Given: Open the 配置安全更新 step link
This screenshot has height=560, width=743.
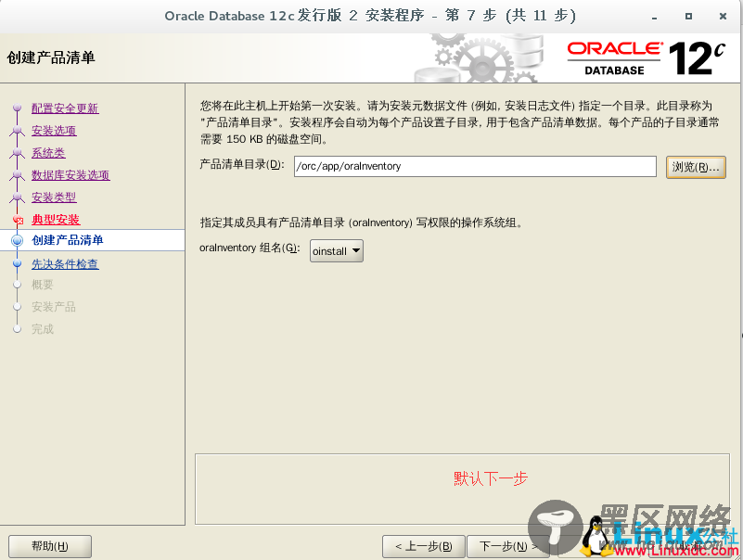Looking at the screenshot, I should point(65,108).
